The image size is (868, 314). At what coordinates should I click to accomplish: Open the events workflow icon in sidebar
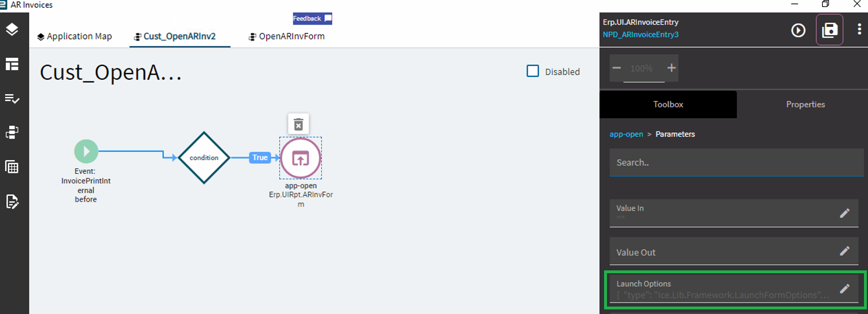pyautogui.click(x=12, y=133)
